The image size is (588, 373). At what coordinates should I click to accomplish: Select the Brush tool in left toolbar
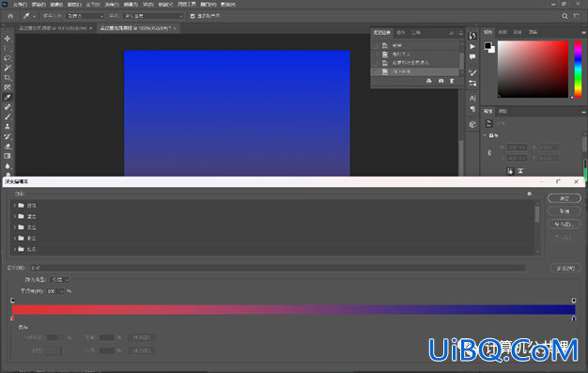pyautogui.click(x=8, y=117)
